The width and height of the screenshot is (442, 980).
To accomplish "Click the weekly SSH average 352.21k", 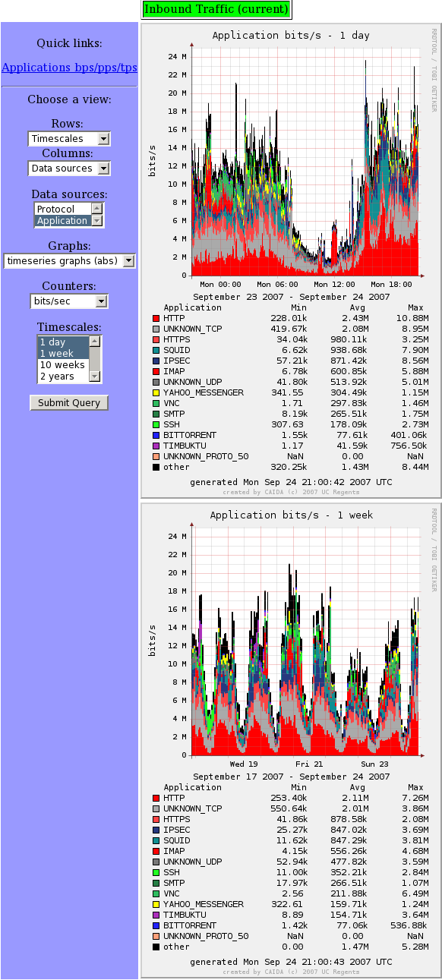I will pyautogui.click(x=350, y=872).
